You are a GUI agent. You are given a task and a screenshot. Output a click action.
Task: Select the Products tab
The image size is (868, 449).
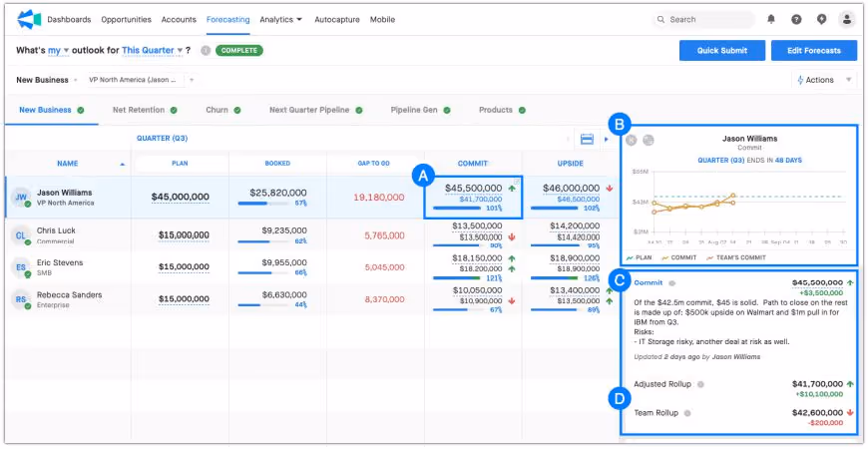tap(502, 110)
